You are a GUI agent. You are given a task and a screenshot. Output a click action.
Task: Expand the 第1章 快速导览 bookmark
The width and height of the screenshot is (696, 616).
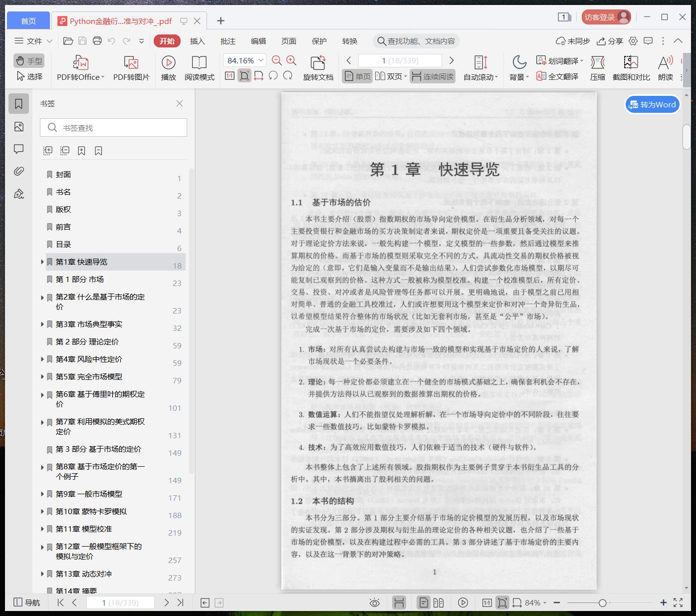[x=42, y=262]
